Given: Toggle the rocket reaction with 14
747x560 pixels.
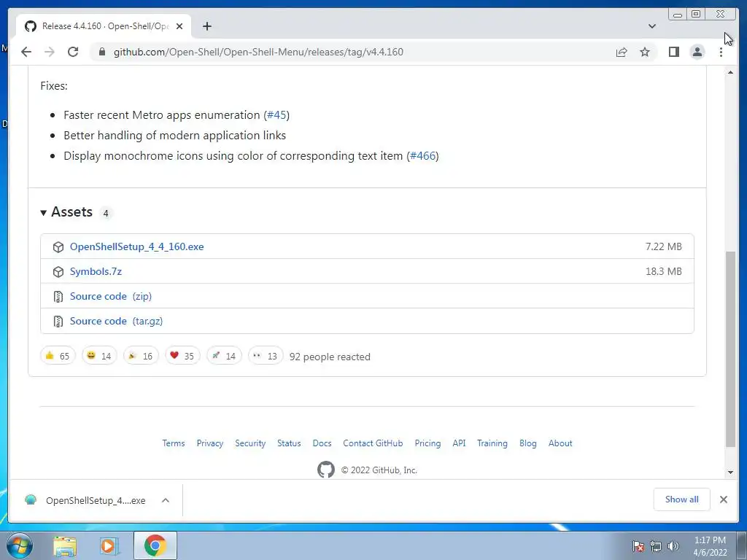Looking at the screenshot, I should 224,356.
